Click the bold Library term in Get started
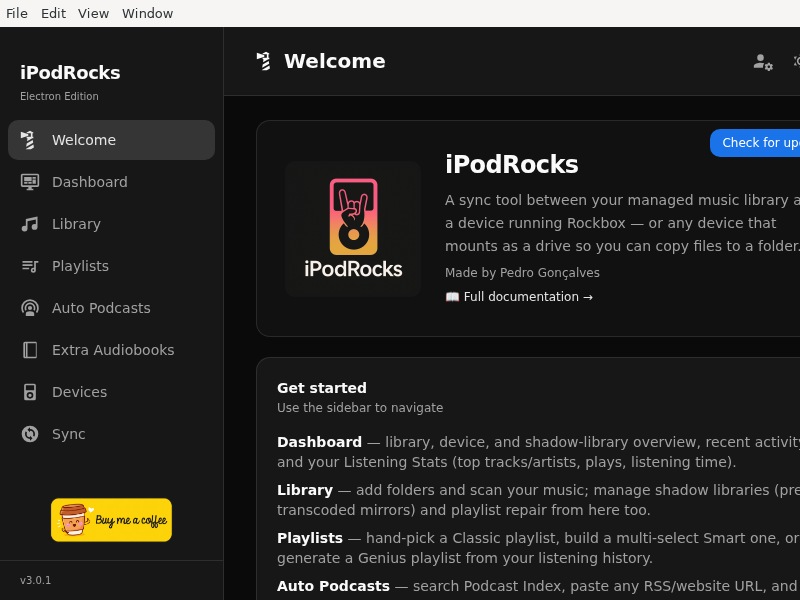The height and width of the screenshot is (600, 800). point(305,490)
